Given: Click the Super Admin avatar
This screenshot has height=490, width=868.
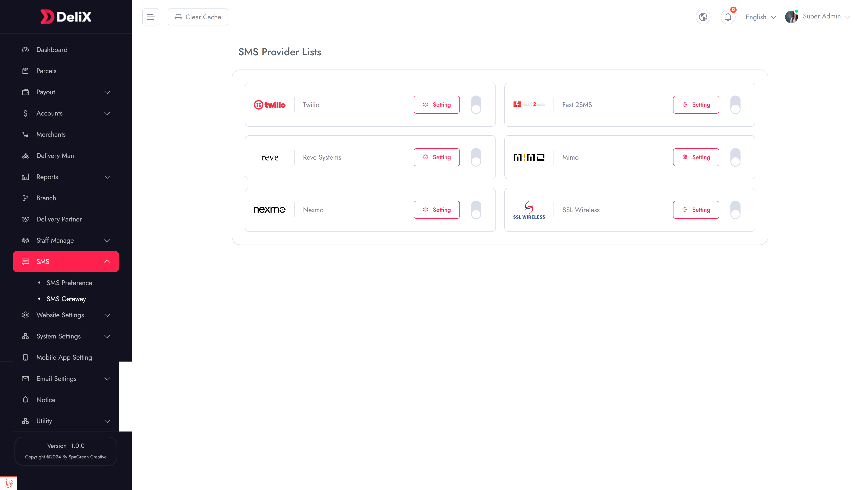Looking at the screenshot, I should pyautogui.click(x=791, y=17).
